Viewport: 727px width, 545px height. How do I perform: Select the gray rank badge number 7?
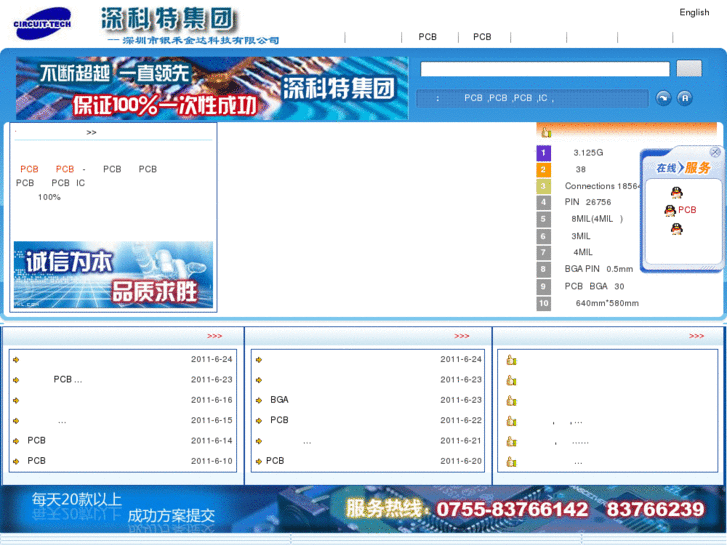543,252
